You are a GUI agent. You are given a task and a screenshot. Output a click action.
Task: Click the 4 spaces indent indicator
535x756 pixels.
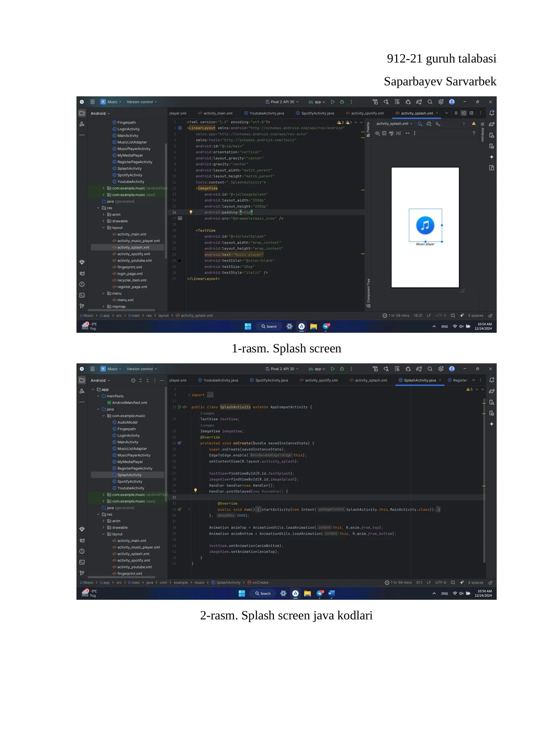tap(475, 316)
